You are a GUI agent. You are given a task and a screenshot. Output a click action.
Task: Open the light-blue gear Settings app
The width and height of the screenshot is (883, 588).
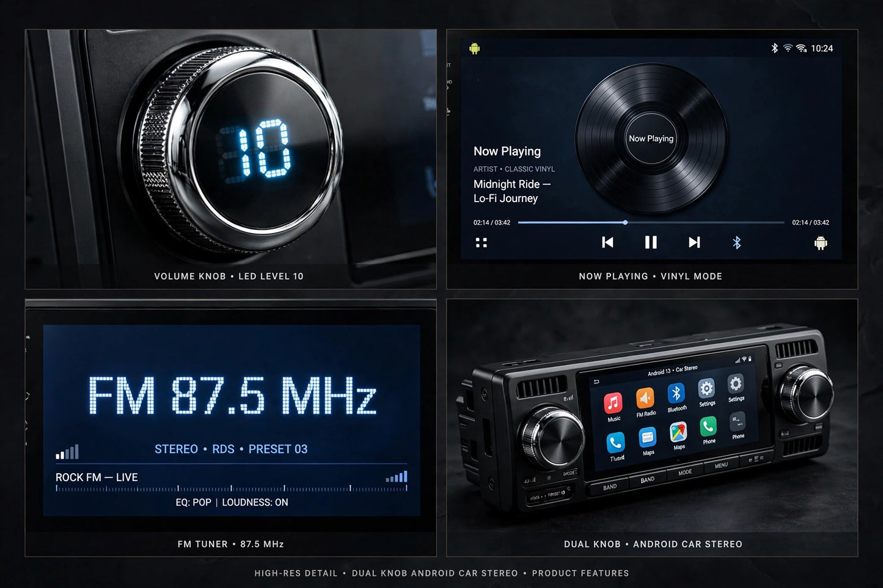pyautogui.click(x=706, y=388)
